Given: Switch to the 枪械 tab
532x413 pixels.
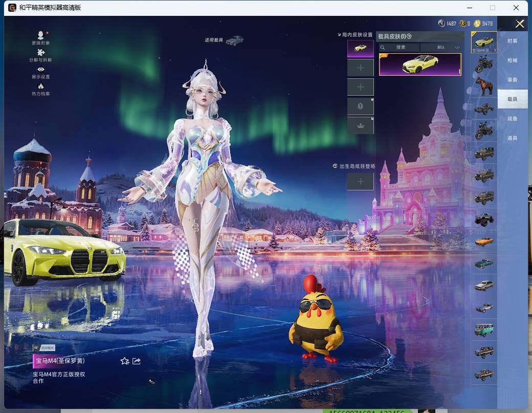Looking at the screenshot, I should 513,60.
